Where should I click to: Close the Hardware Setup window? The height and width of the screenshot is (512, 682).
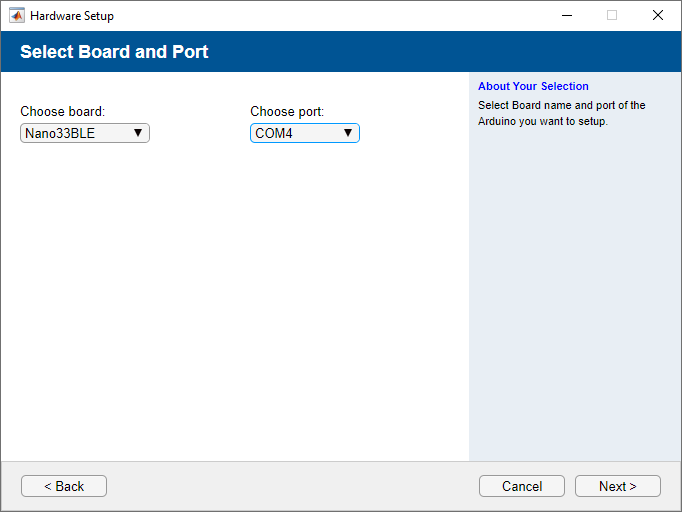pyautogui.click(x=657, y=16)
